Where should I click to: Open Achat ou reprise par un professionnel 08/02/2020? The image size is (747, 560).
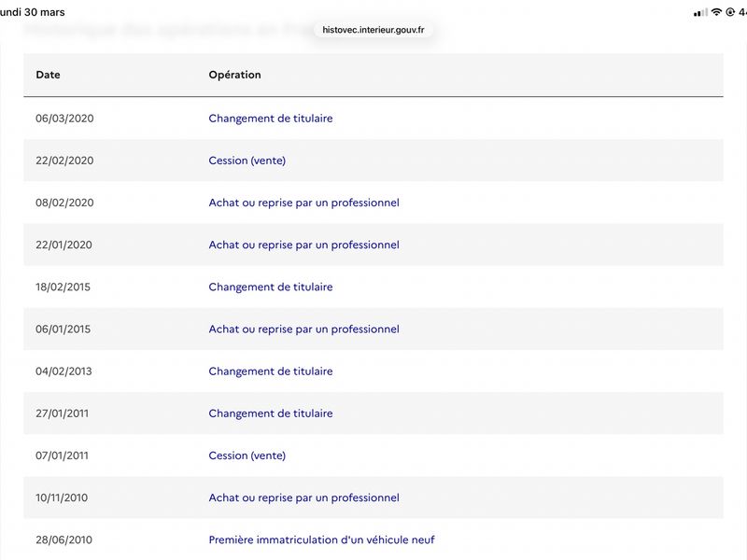[x=304, y=203]
